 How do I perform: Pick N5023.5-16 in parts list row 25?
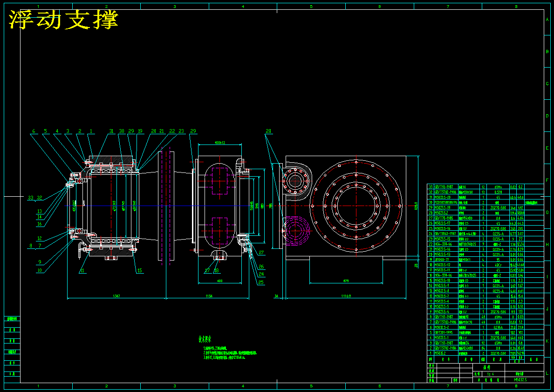pyautogui.click(x=442, y=228)
